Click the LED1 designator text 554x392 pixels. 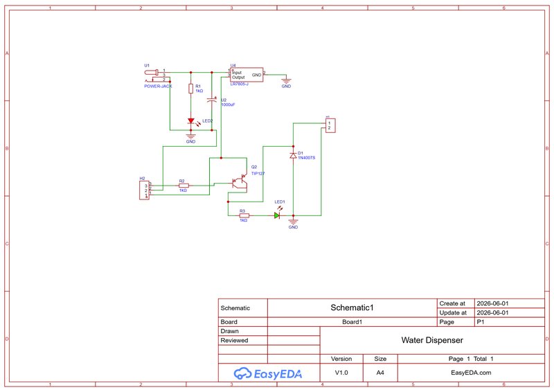[280, 202]
